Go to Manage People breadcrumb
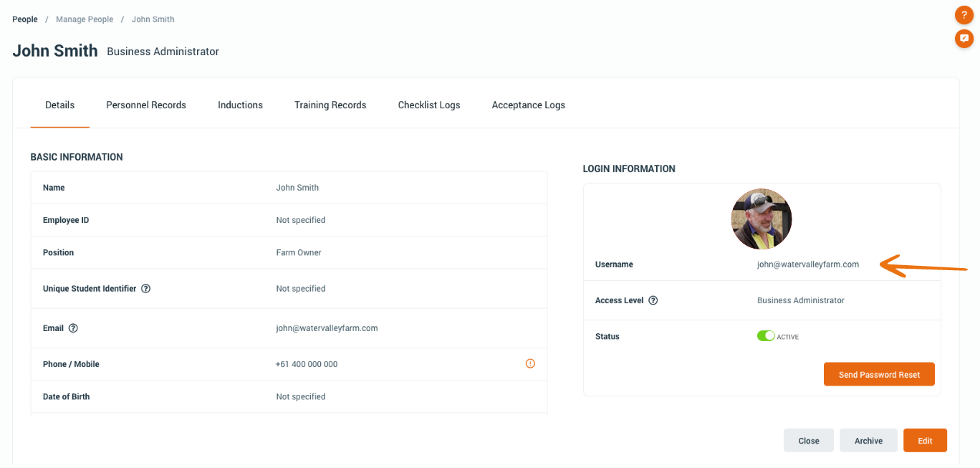Image resolution: width=980 pixels, height=468 pixels. pyautogui.click(x=85, y=19)
